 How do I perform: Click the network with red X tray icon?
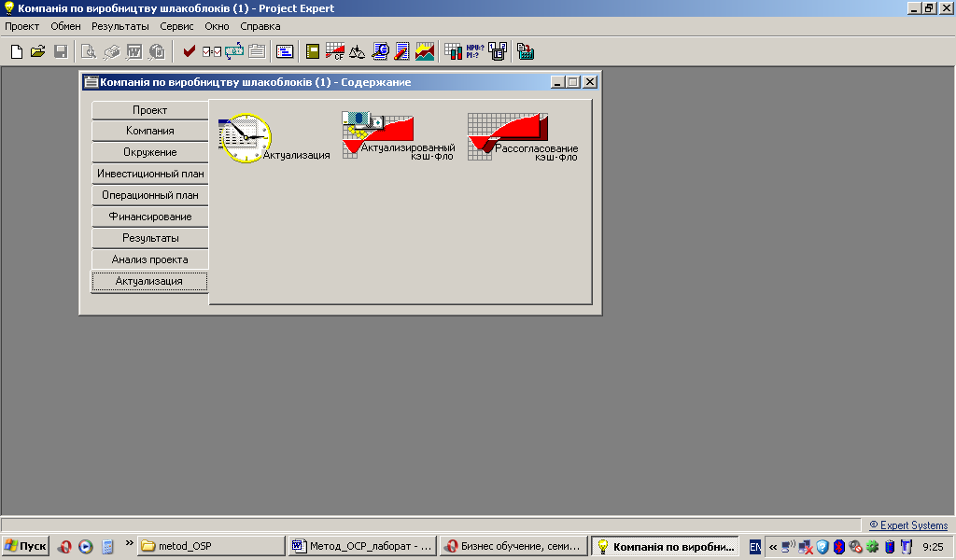[x=806, y=547]
